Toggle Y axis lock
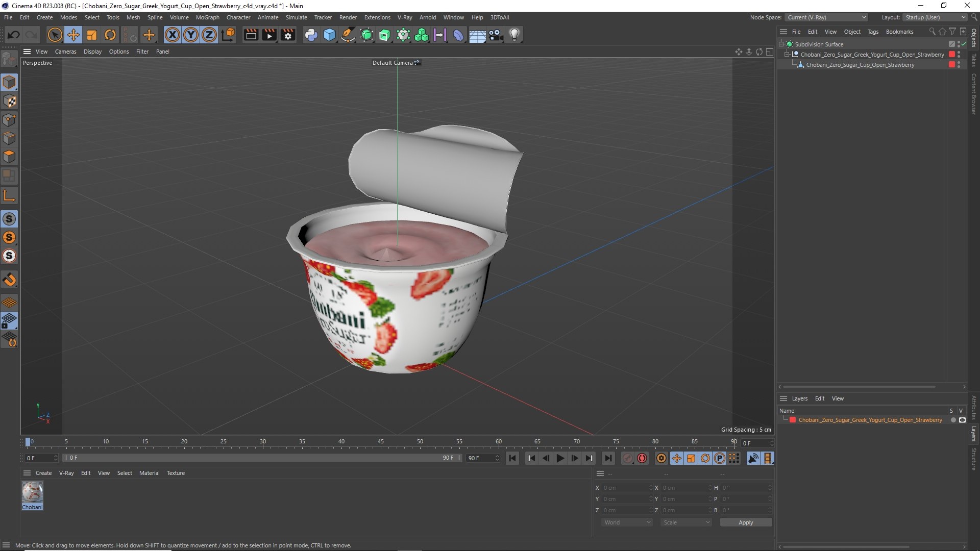 pos(191,35)
